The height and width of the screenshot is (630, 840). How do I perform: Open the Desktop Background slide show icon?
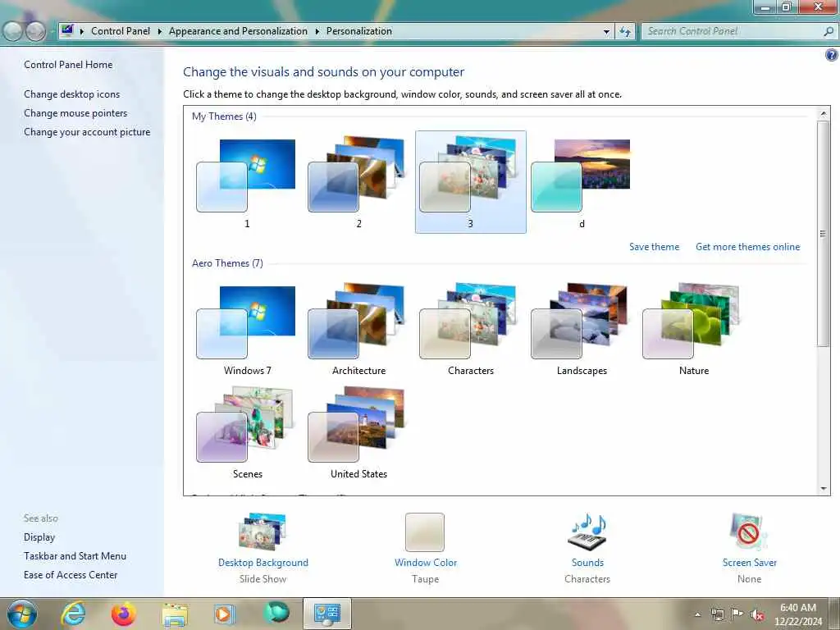262,532
